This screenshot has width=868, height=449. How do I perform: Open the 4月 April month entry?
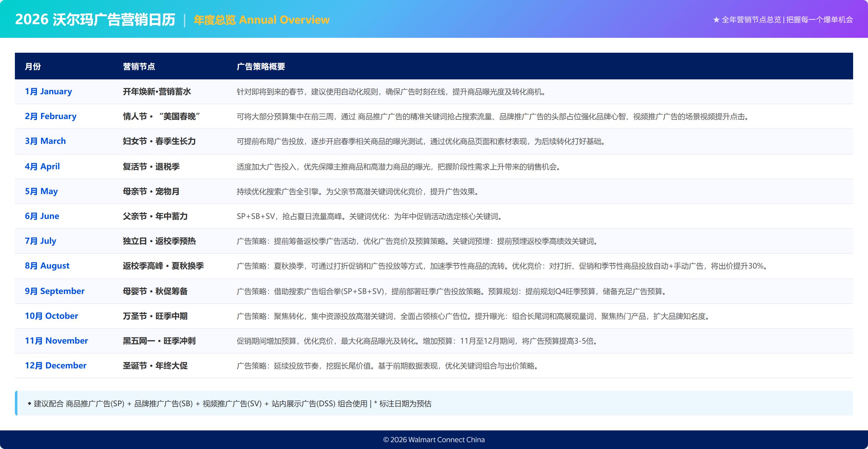(x=42, y=166)
